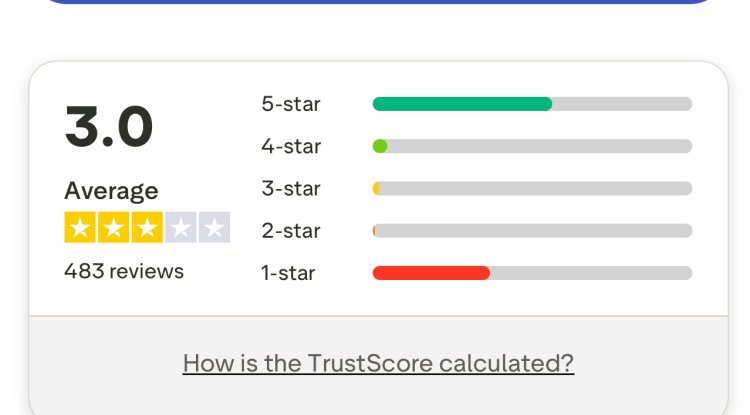Click the 2-star orange rating bar
Viewport: 750px width, 415px height.
(375, 231)
